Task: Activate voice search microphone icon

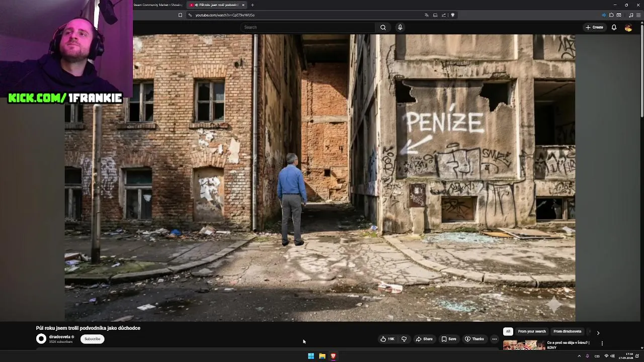Action: [400, 27]
